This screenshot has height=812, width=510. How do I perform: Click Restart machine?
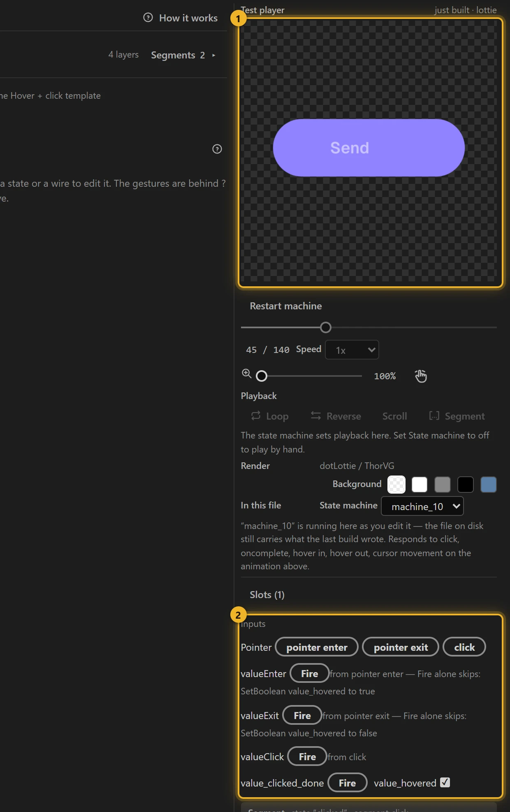coord(286,306)
